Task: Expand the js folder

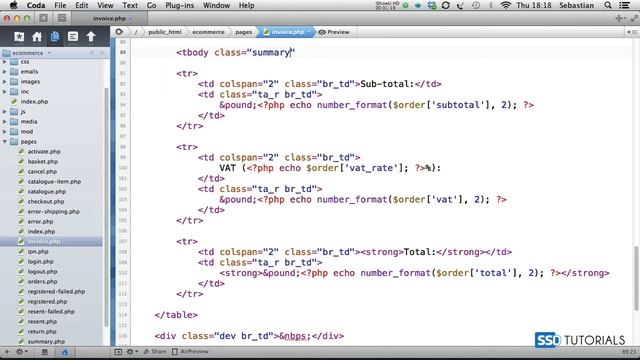Action: [5, 111]
